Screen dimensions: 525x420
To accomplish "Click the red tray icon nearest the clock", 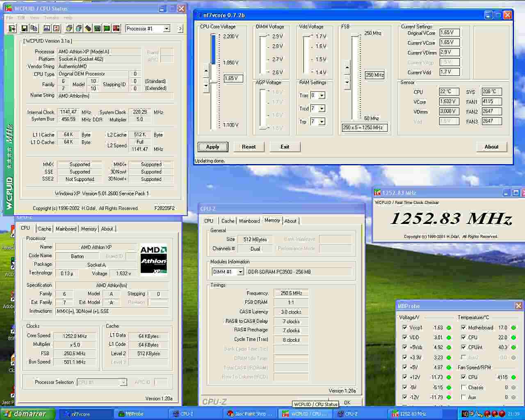I will (502, 414).
